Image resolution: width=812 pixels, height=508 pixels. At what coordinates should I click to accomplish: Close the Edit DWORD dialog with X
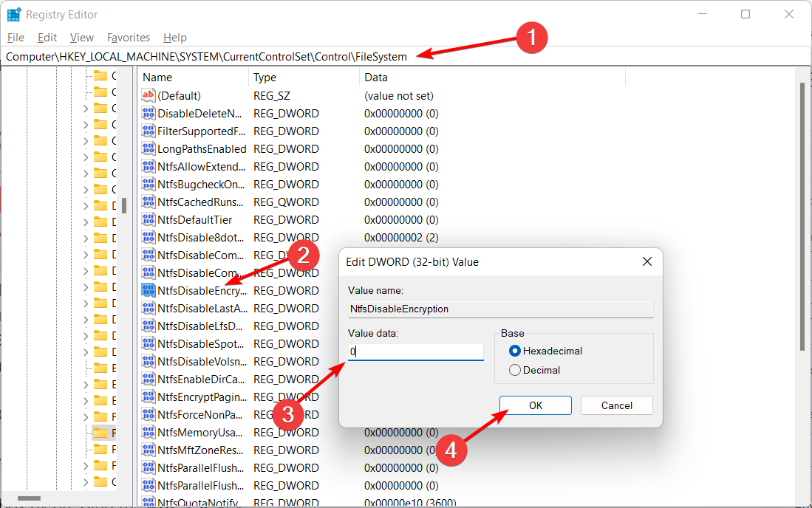(646, 262)
